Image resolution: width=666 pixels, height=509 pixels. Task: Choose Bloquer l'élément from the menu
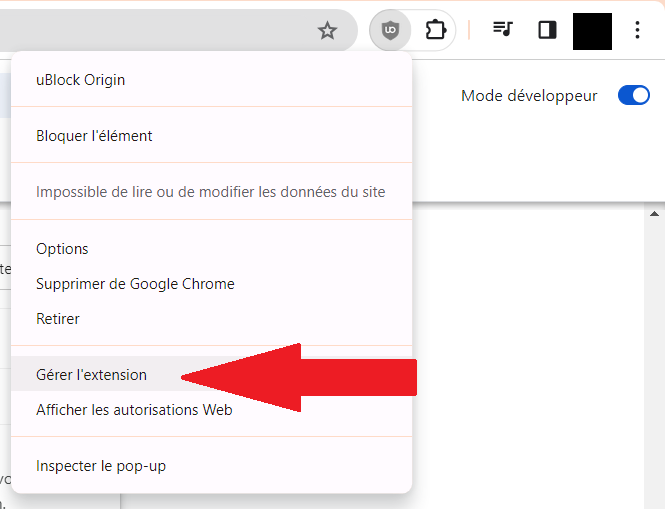212,136
